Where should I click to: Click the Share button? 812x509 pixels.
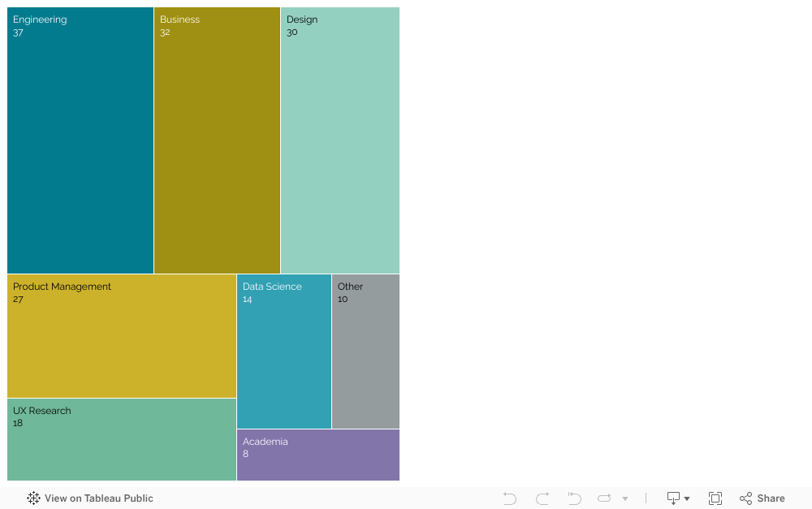pyautogui.click(x=762, y=498)
